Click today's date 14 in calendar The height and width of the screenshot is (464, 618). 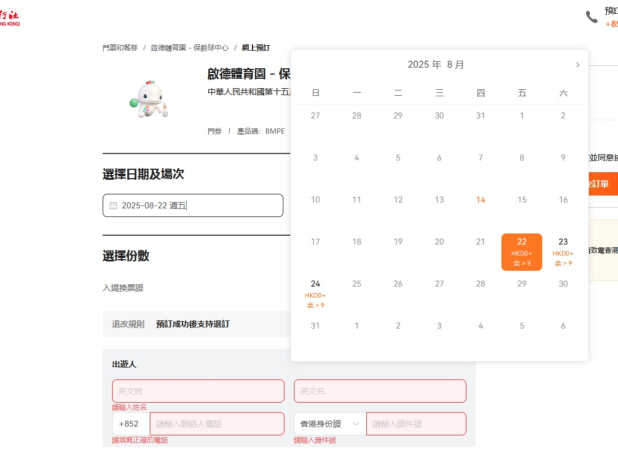point(480,200)
